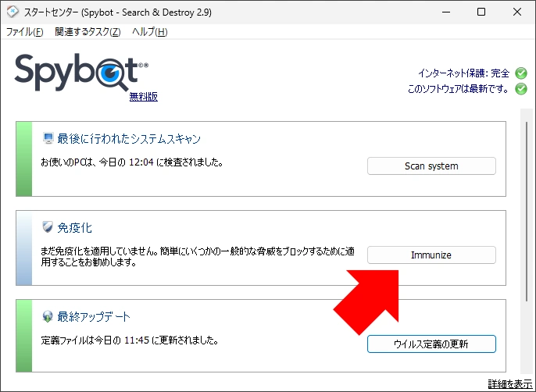Click the 詳細を表示 link
The width and height of the screenshot is (536, 392).
pyautogui.click(x=510, y=383)
